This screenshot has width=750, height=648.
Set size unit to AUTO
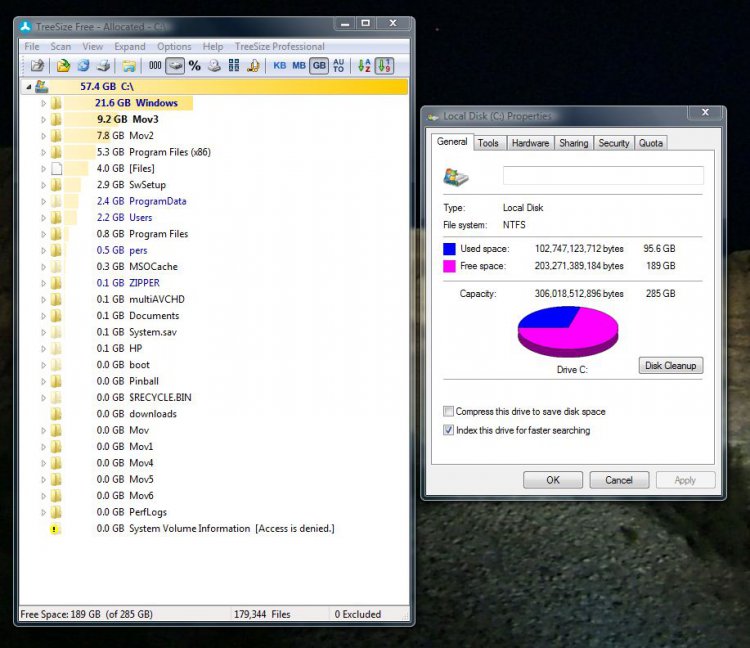[339, 66]
